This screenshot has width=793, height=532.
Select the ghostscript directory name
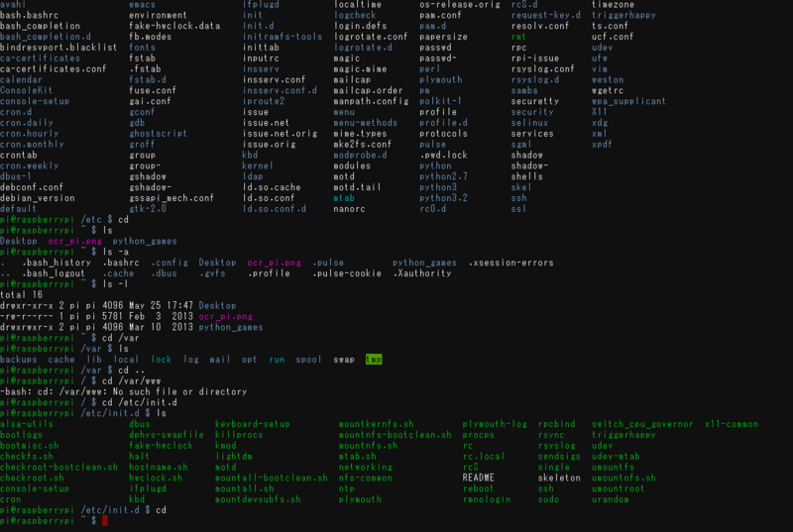click(x=158, y=134)
